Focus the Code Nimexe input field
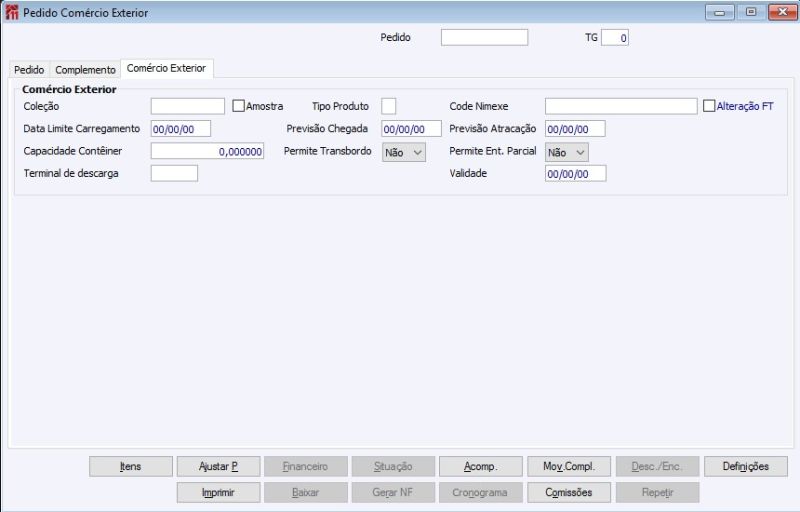The image size is (800, 512). [621, 106]
